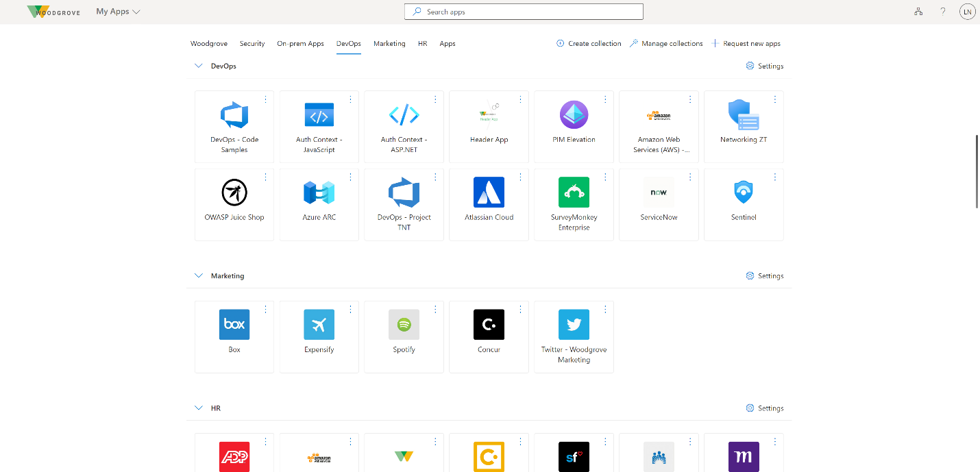Open more options on Networking ZT tile

(x=775, y=99)
